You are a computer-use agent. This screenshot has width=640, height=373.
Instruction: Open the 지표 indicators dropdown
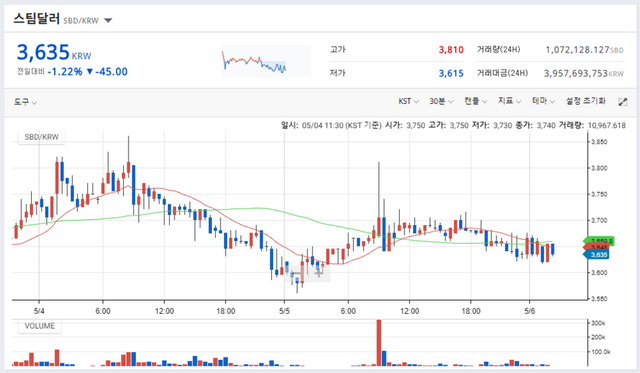tap(509, 101)
